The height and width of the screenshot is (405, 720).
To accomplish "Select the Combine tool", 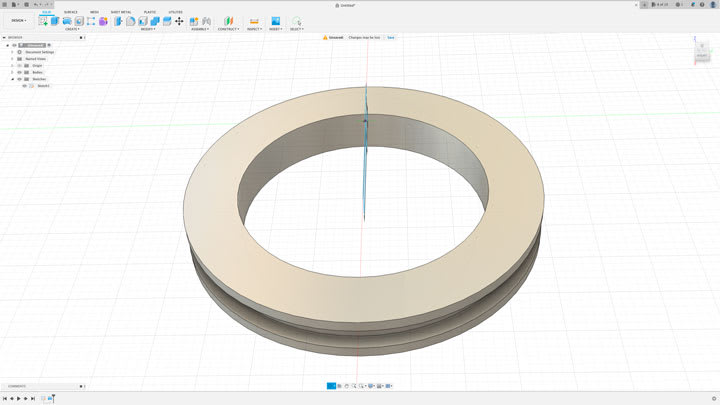I will click(155, 21).
